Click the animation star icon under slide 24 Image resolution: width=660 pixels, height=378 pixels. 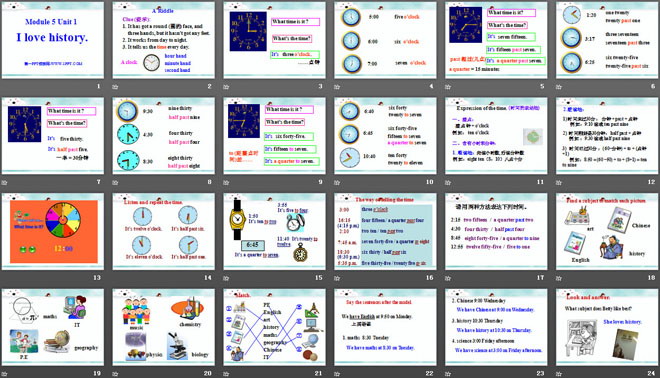tap(559, 373)
